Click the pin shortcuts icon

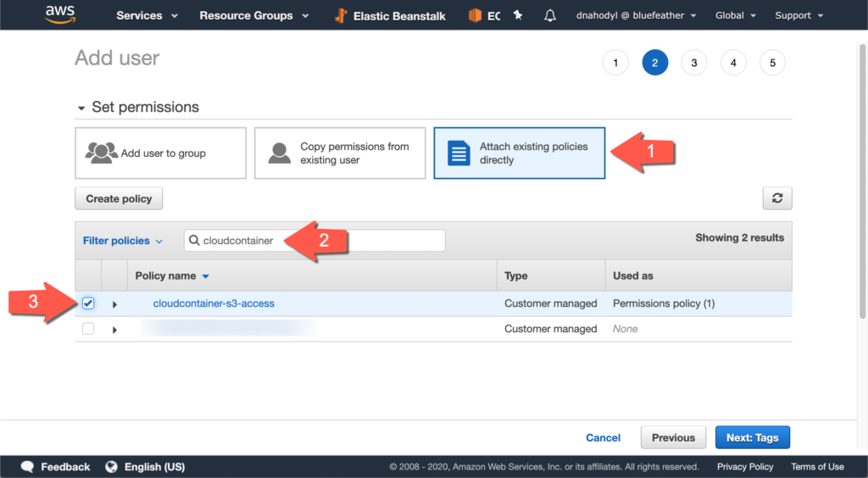point(518,15)
